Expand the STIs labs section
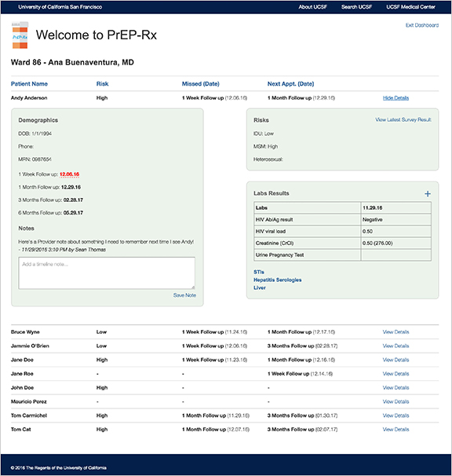Screen dimensions: 452x476 point(259,272)
